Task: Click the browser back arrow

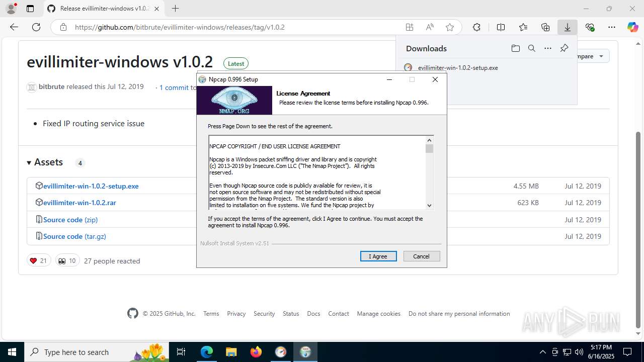Action: [14, 27]
